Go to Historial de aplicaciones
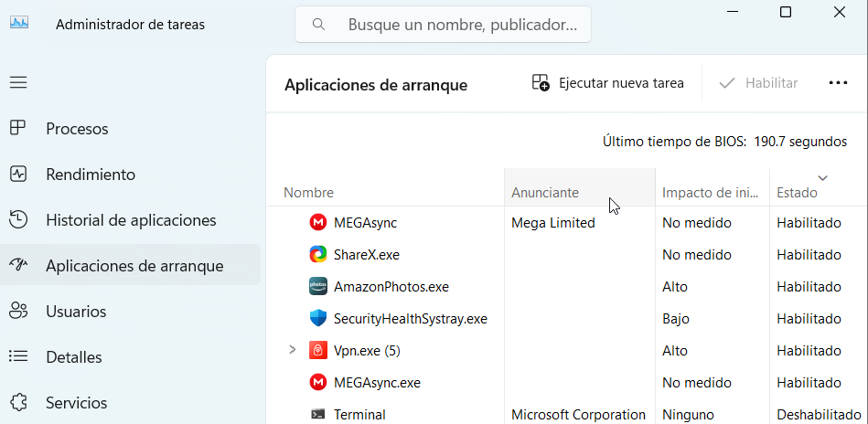The width and height of the screenshot is (868, 424). [x=131, y=220]
